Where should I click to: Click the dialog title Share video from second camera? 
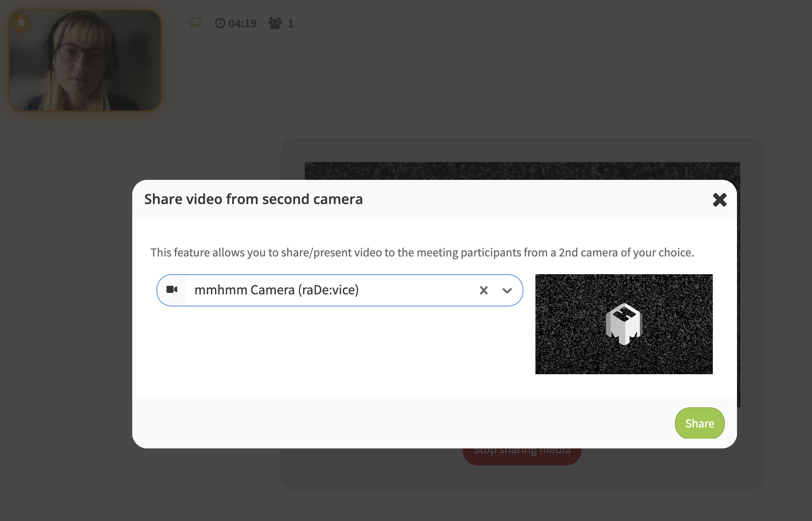pyautogui.click(x=253, y=199)
